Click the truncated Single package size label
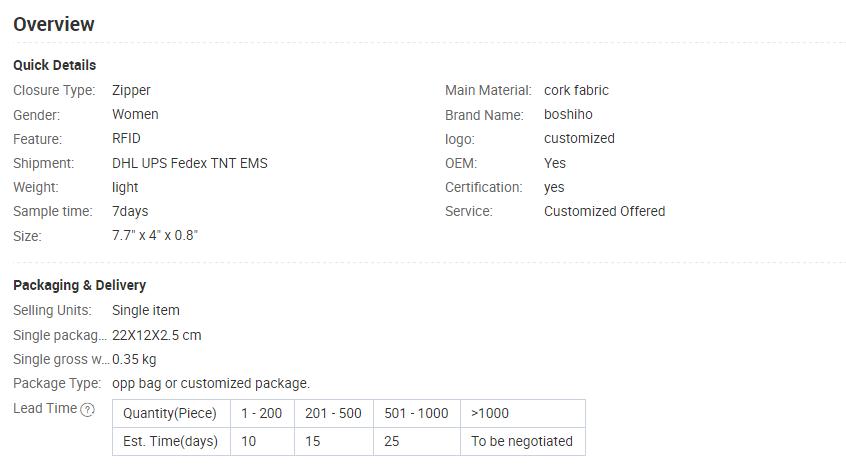 click(60, 335)
